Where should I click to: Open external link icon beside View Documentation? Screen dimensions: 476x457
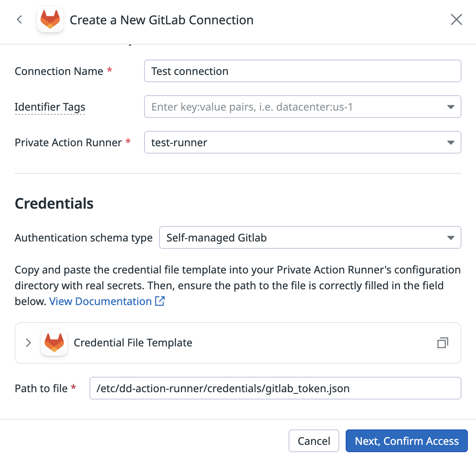(x=159, y=301)
